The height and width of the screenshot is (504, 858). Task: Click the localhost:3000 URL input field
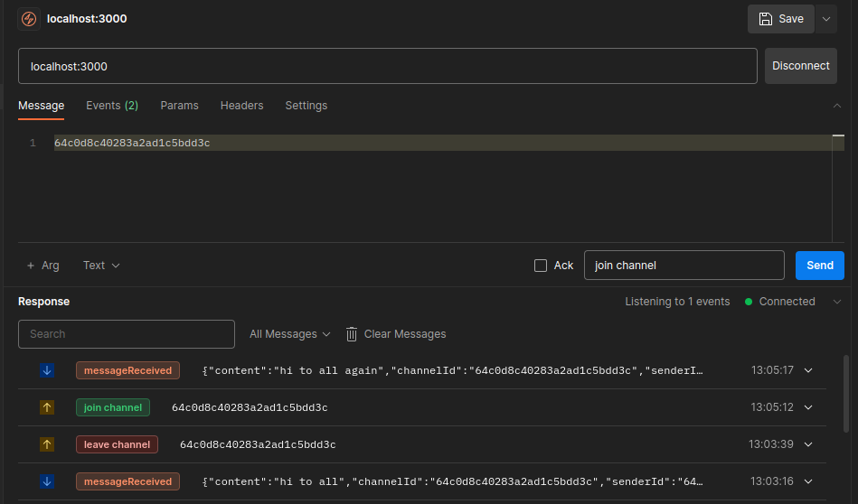[x=388, y=66]
